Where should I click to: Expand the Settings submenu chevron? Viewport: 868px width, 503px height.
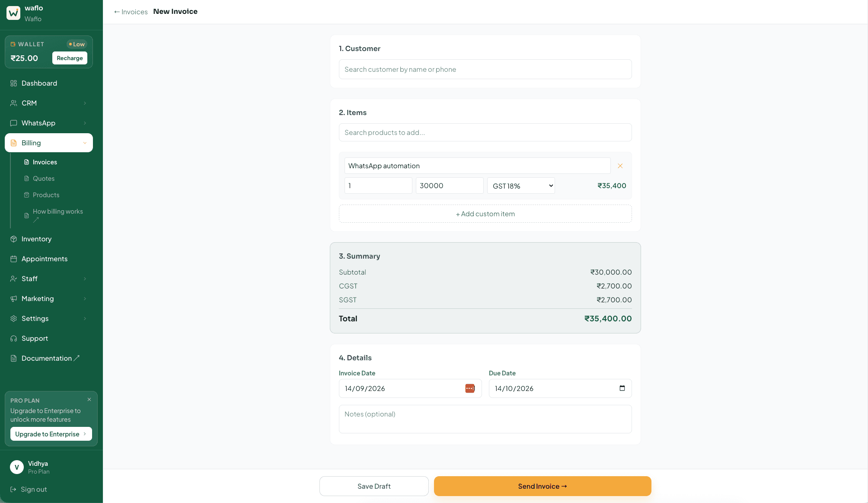[85, 318]
